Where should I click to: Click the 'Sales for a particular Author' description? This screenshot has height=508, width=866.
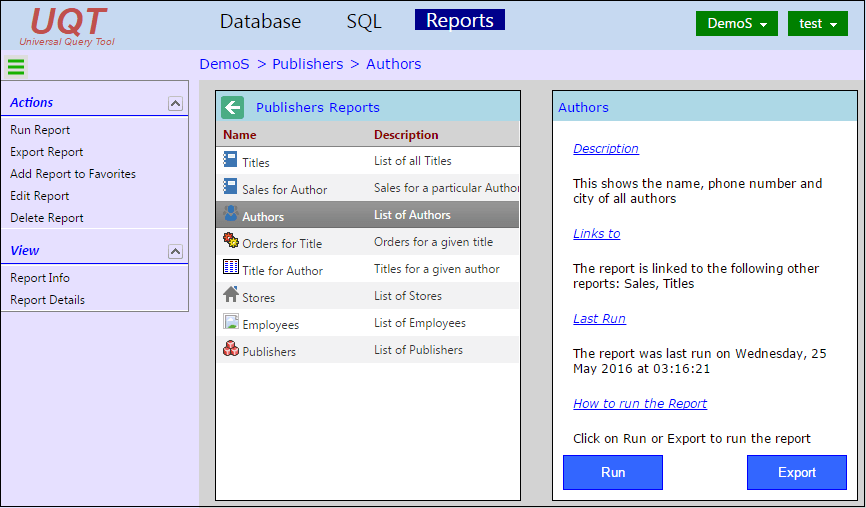tap(446, 188)
